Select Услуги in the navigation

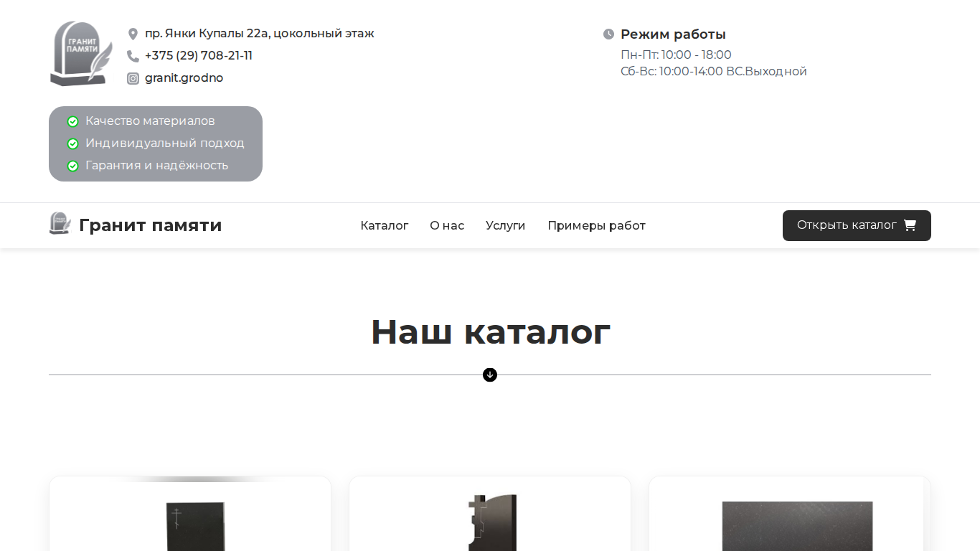506,225
